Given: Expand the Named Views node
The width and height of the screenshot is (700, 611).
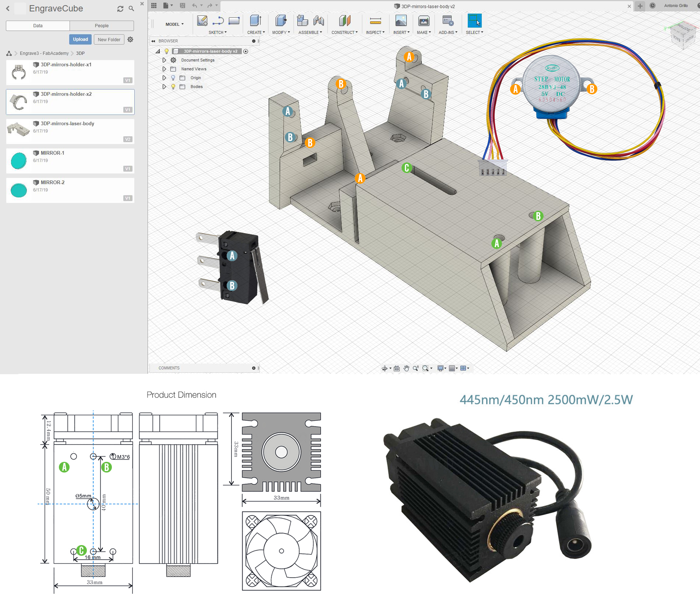Looking at the screenshot, I should click(164, 69).
